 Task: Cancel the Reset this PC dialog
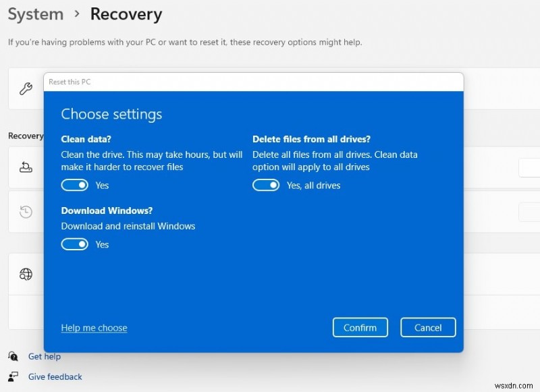point(428,327)
